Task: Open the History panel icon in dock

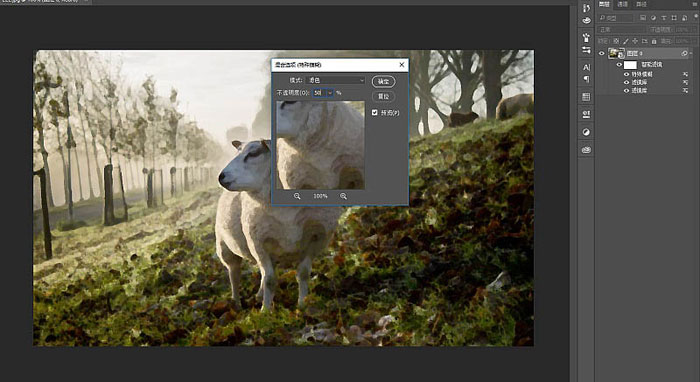Action: coord(586,8)
